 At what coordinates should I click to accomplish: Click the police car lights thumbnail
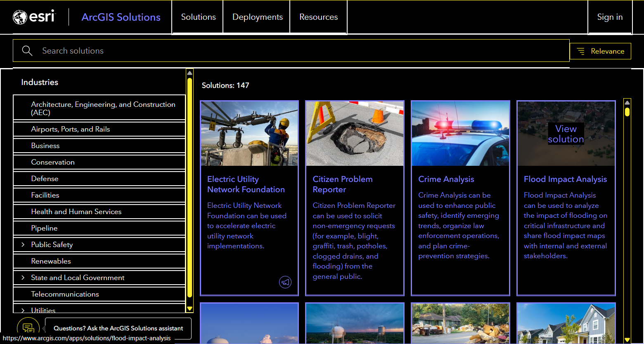[460, 134]
